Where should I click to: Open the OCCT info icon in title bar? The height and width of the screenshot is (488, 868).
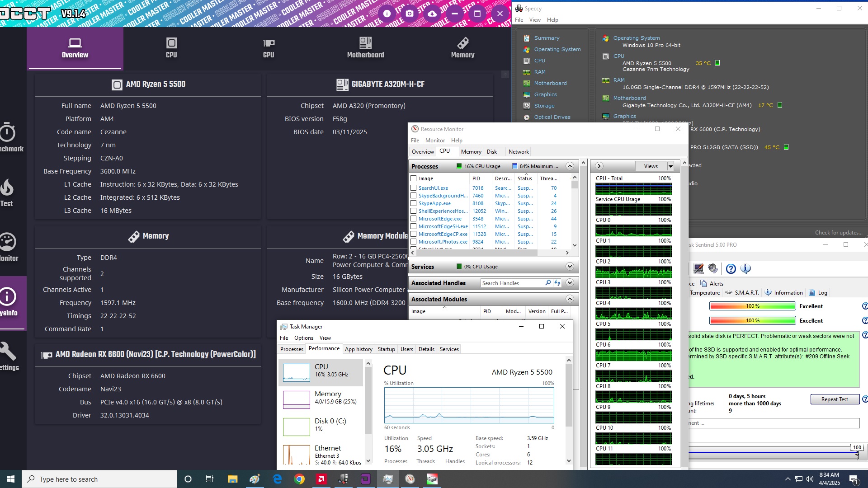[387, 14]
